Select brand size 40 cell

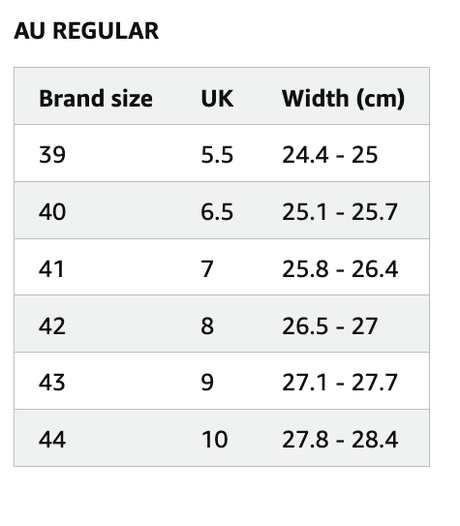click(x=52, y=212)
